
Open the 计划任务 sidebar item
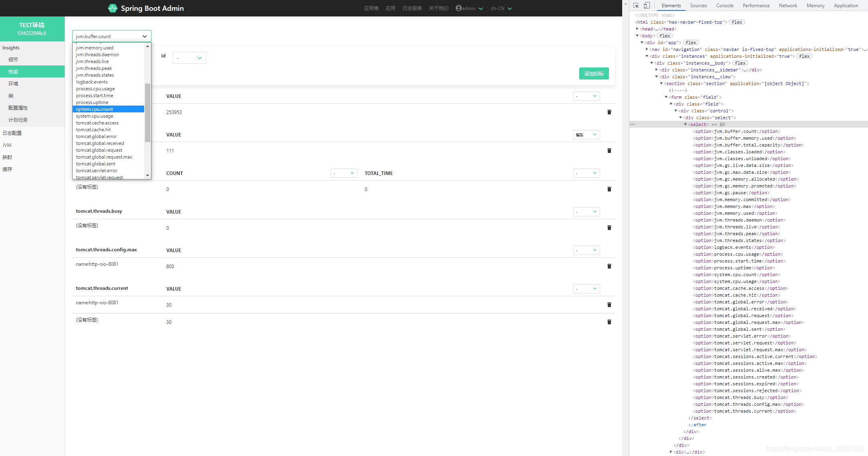pyautogui.click(x=32, y=120)
